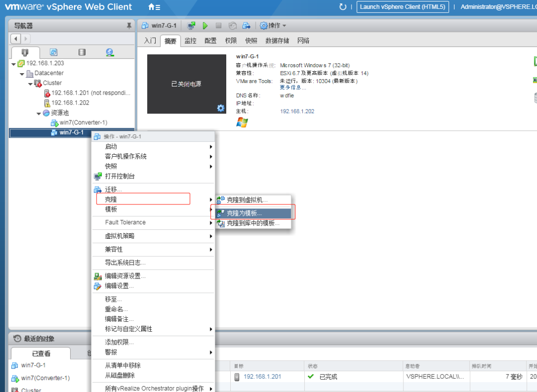Expand the 快照 context submenu
Image resolution: width=537 pixels, height=392 pixels.
tap(153, 167)
